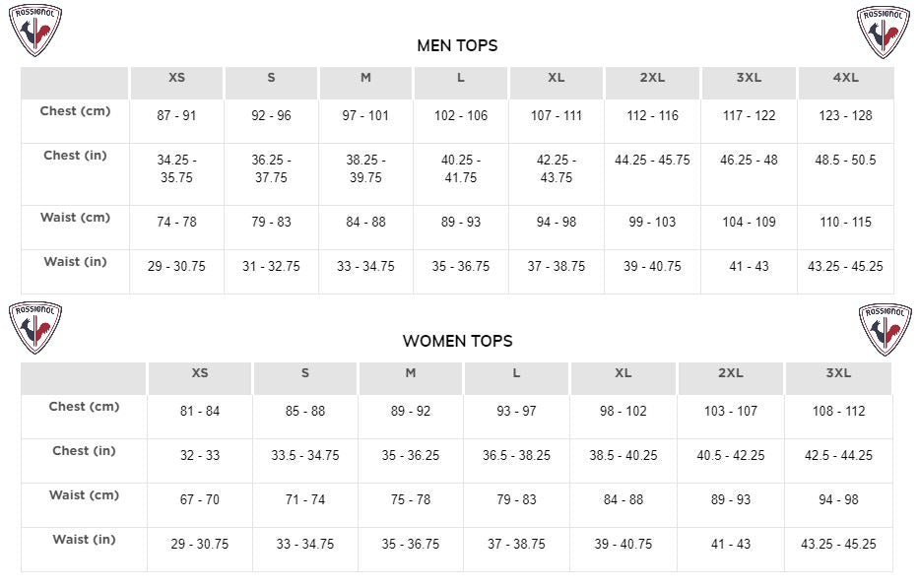Image resolution: width=919 pixels, height=588 pixels.
Task: Click the Chest (cm) row label in Men Tops
Action: (75, 110)
